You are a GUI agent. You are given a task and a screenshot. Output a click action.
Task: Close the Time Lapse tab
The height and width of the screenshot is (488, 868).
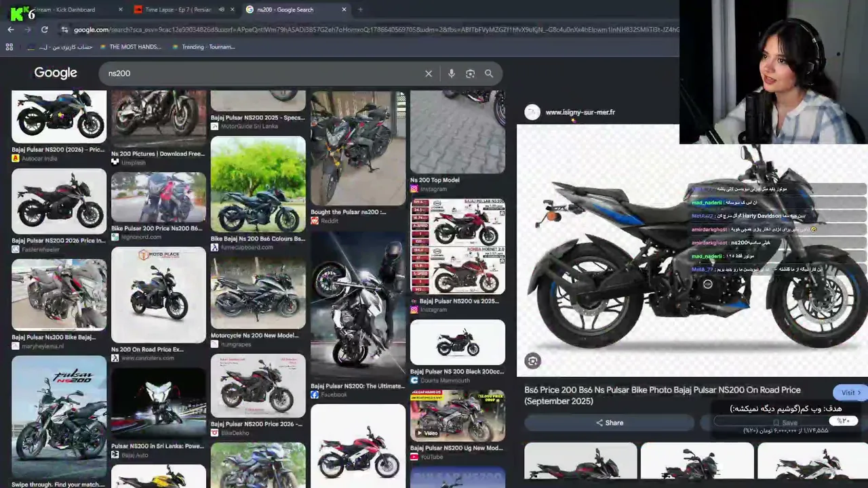pos(233,9)
